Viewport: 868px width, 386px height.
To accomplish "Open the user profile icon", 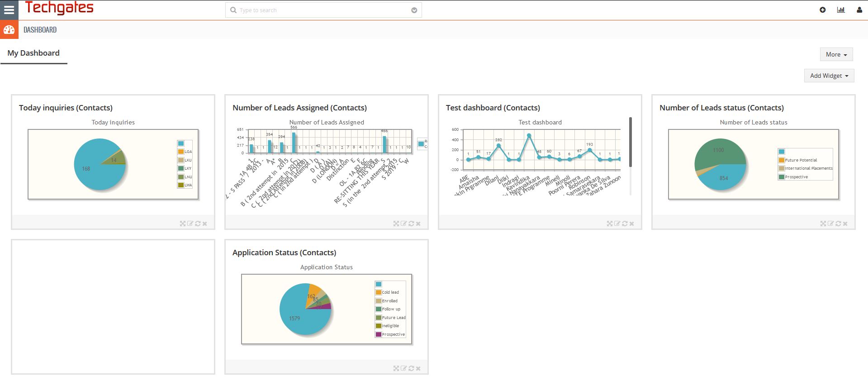I will coord(859,10).
